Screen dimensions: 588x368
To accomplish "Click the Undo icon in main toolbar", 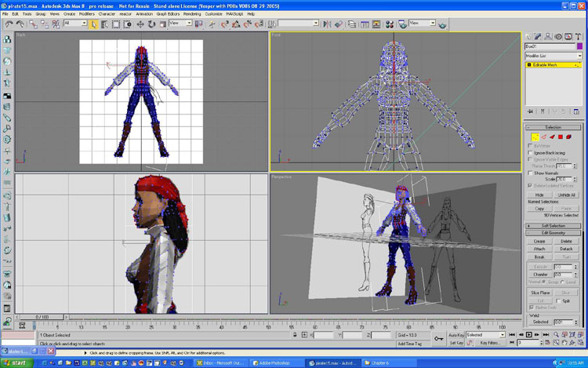I will (x=9, y=24).
